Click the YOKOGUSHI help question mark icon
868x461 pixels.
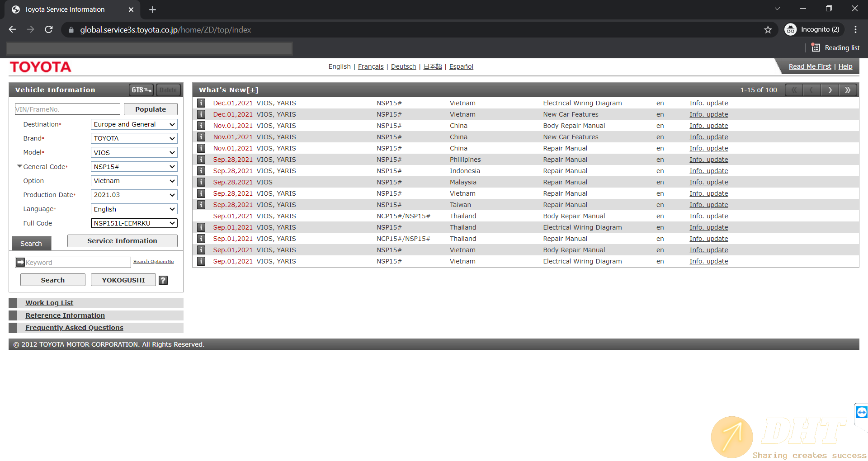tap(163, 280)
